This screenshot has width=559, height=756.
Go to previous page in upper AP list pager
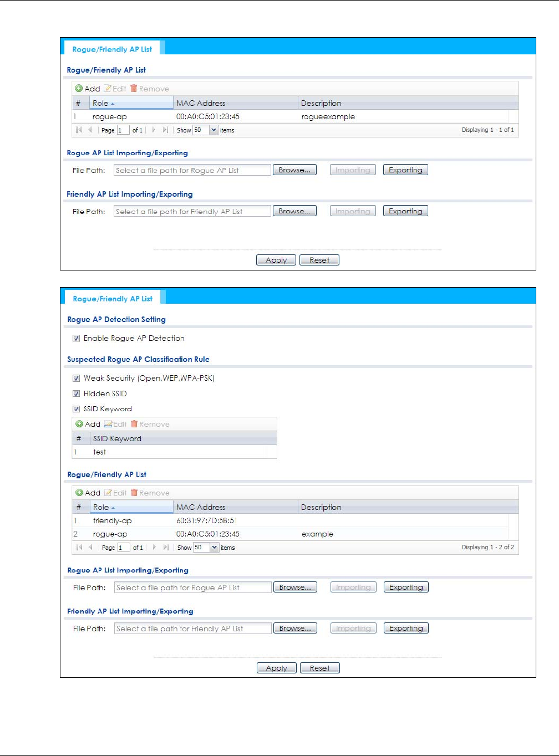pos(90,130)
